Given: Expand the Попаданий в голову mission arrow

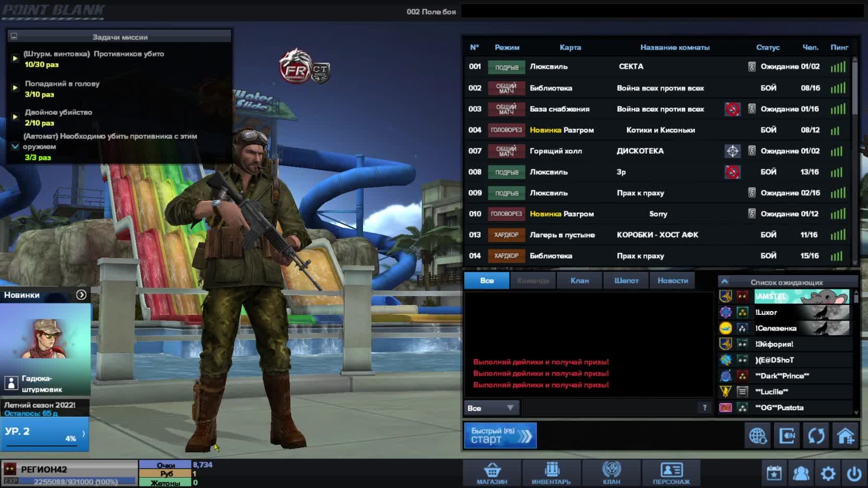Looking at the screenshot, I should click(15, 88).
